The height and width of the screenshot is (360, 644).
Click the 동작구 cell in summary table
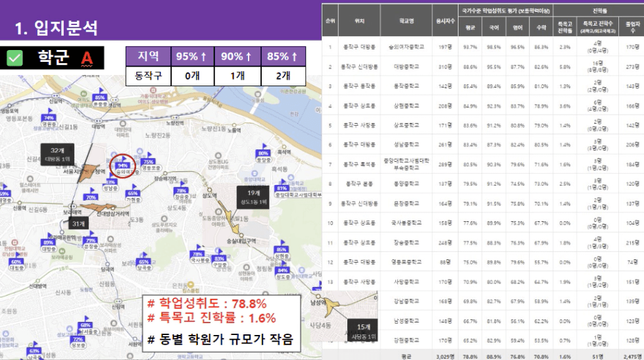(148, 76)
